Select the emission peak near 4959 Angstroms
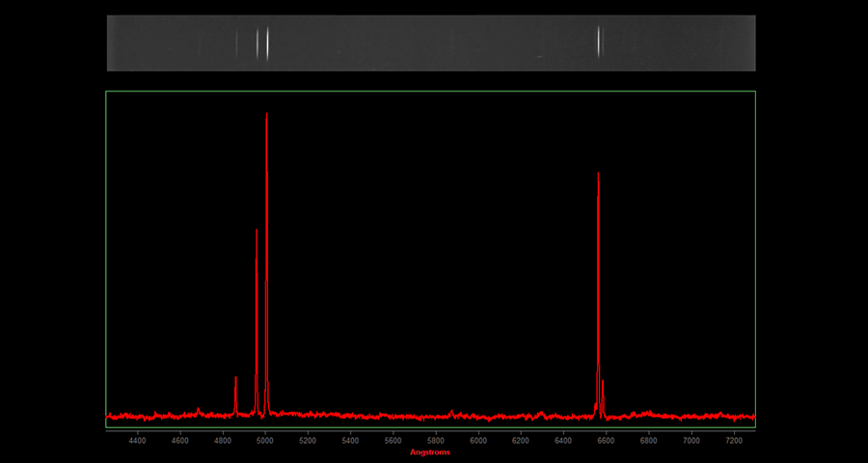868x463 pixels. 257,231
